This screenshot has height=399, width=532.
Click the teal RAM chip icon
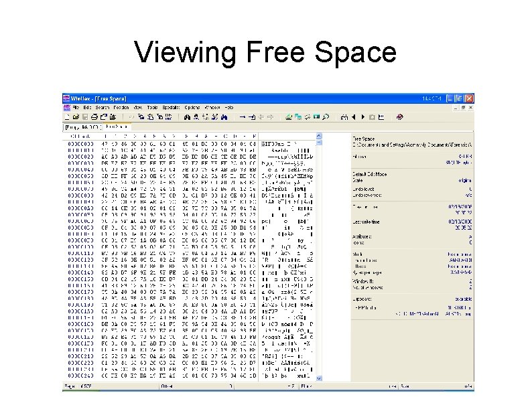[316, 117]
